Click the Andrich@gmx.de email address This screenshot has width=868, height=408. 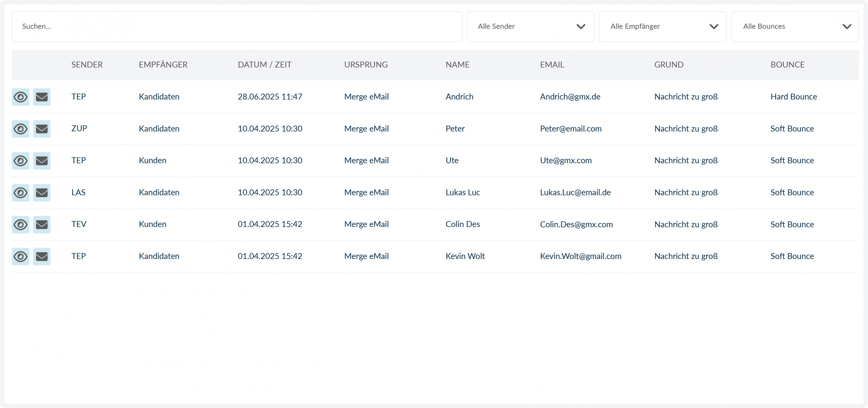tap(570, 97)
